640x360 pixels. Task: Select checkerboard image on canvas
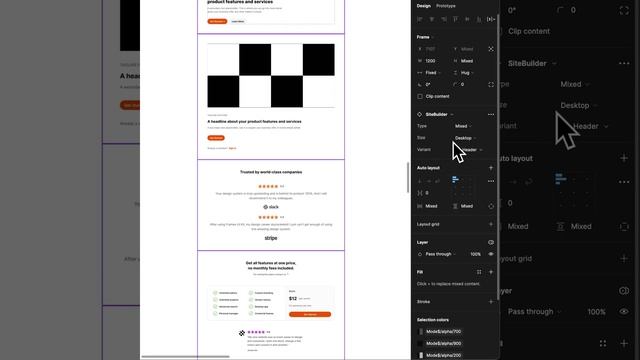(x=271, y=76)
